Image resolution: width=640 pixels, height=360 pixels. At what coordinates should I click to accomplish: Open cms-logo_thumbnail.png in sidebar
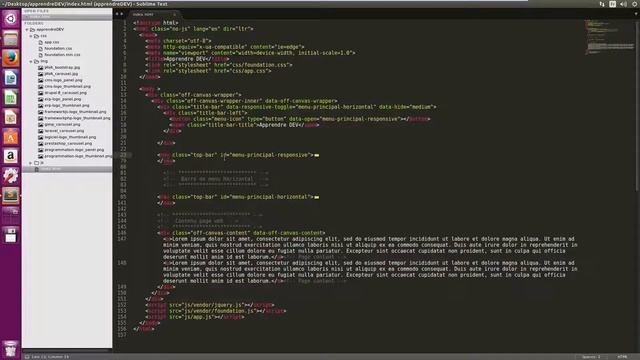[67, 87]
